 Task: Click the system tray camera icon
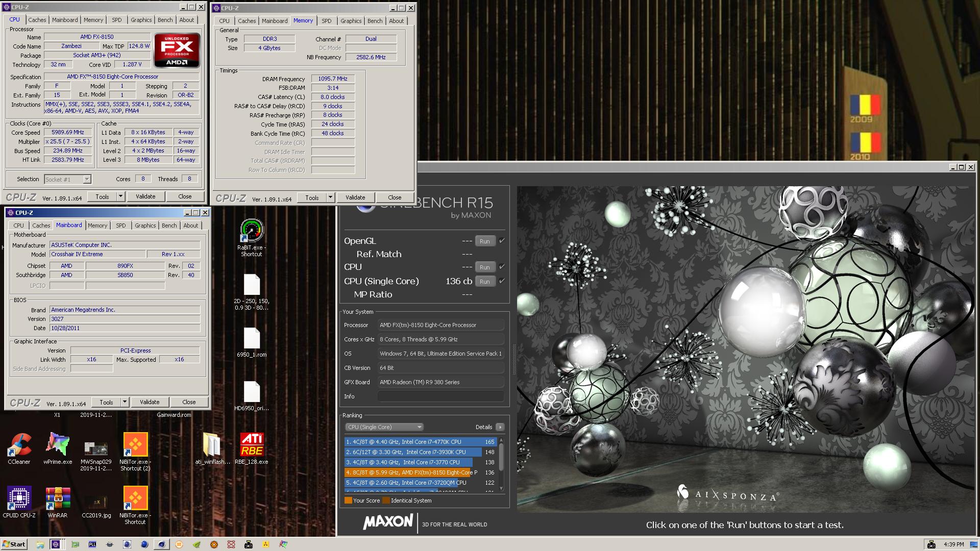click(932, 544)
